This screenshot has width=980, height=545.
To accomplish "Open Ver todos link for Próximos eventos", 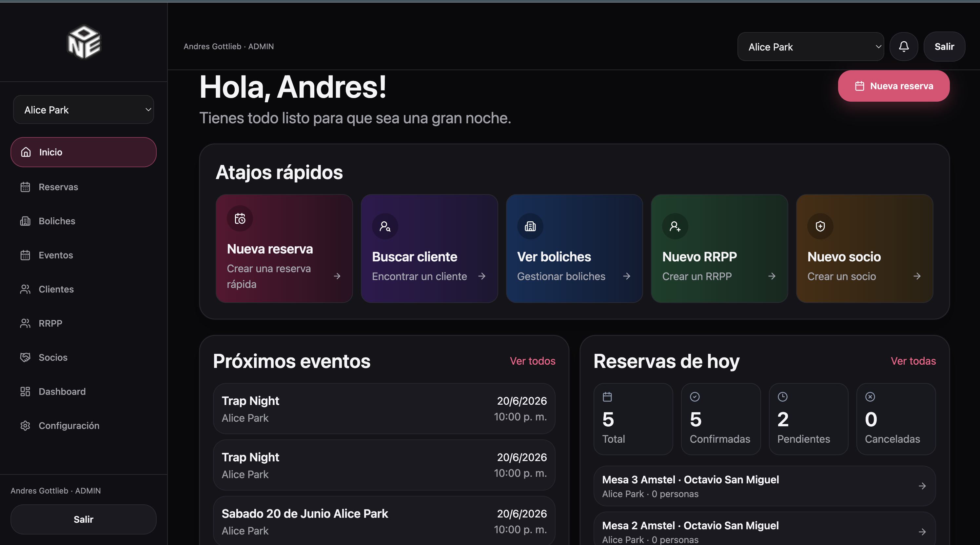I will click(532, 361).
